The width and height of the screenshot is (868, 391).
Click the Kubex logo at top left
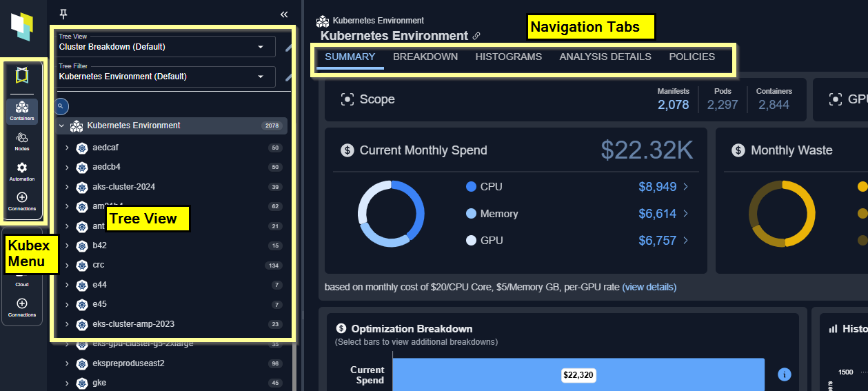(x=22, y=27)
